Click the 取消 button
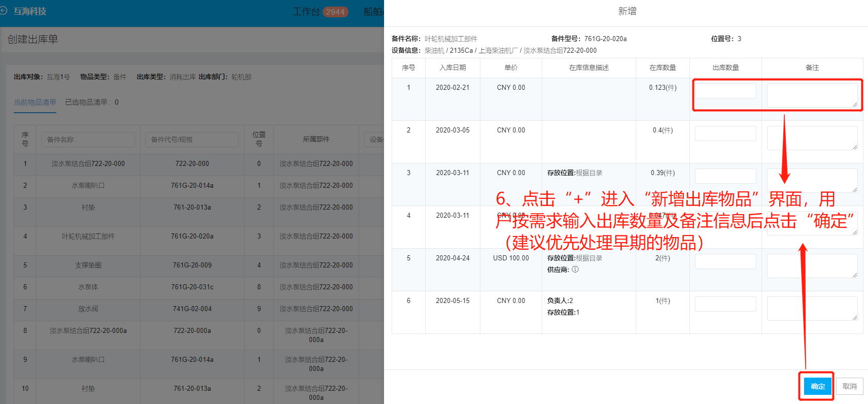 850,386
